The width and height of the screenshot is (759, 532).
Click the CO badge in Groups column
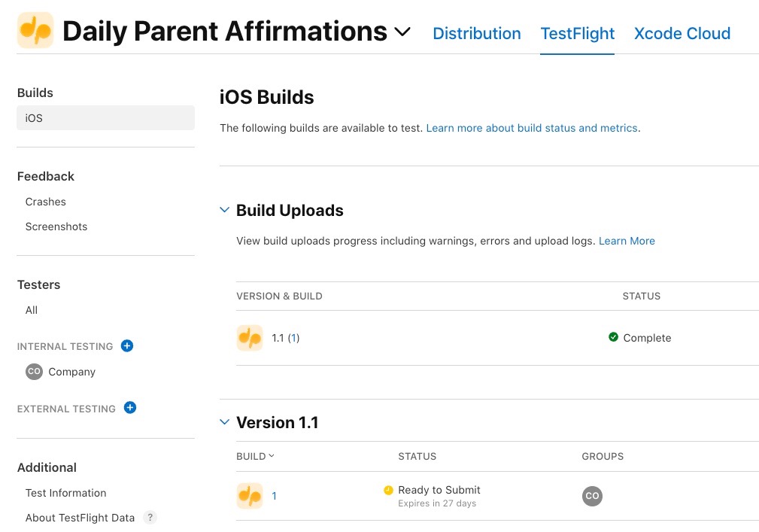pyautogui.click(x=592, y=496)
